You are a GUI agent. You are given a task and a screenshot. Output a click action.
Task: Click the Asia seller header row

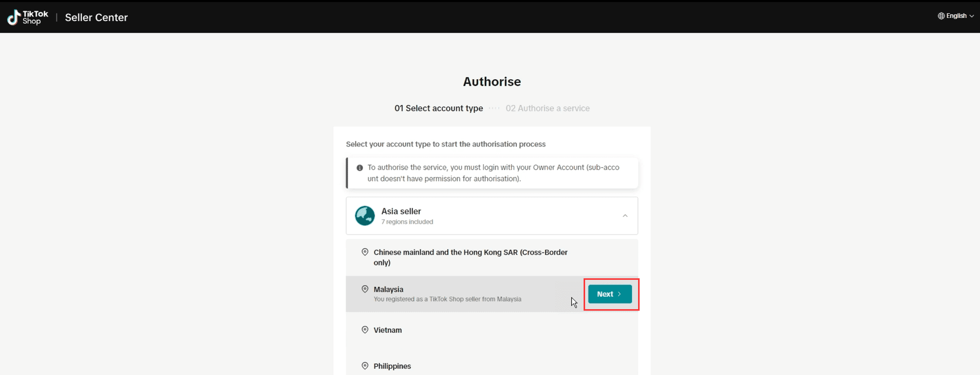click(492, 216)
